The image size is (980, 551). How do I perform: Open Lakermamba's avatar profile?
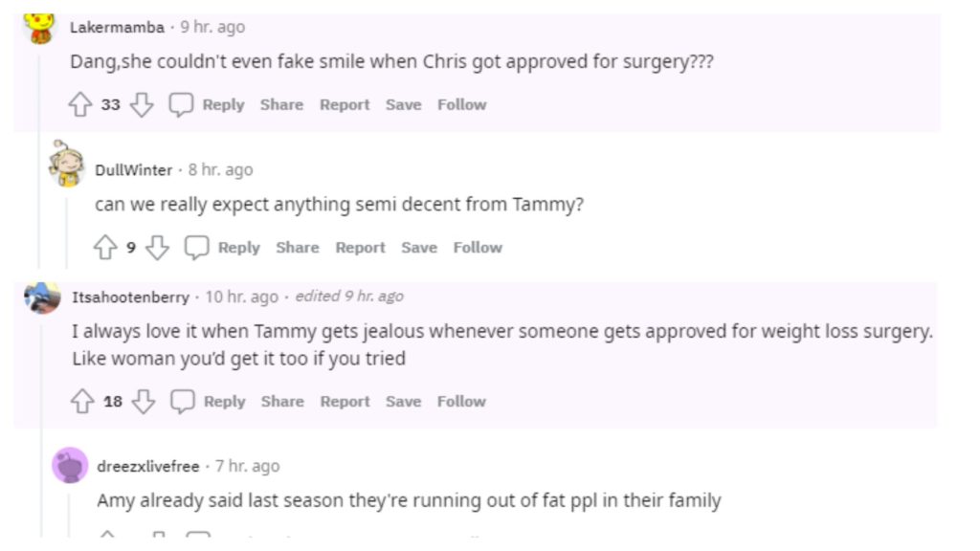(x=40, y=28)
